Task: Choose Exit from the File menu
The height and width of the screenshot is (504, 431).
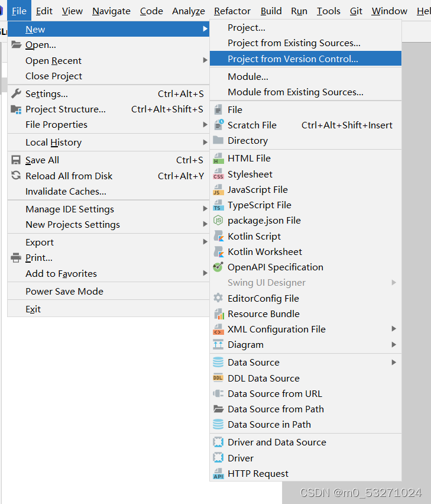Action: (108, 309)
